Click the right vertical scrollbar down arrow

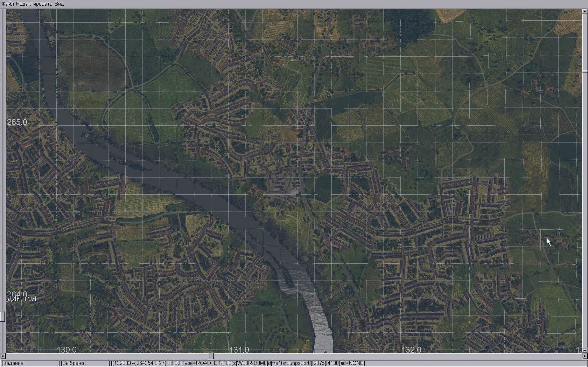[585, 351]
